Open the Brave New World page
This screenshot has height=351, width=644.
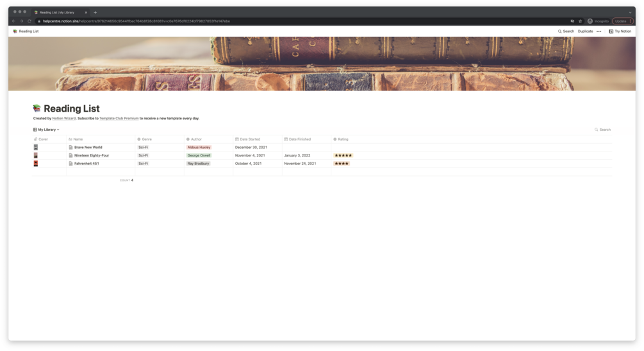(88, 148)
